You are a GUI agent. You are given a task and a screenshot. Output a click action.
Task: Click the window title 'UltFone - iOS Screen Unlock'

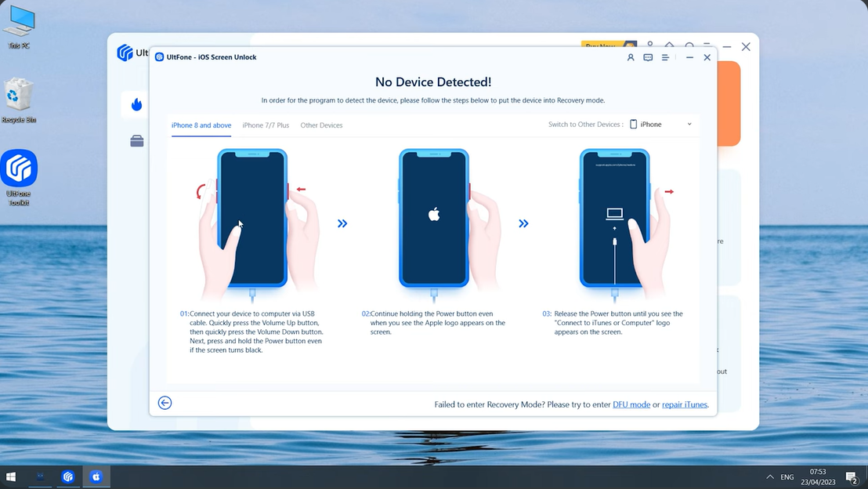tap(212, 57)
